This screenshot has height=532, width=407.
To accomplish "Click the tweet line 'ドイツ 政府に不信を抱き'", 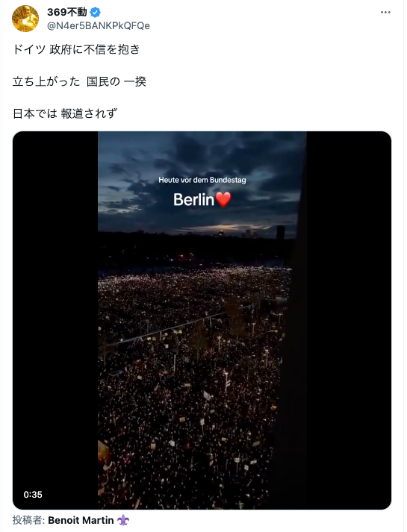I will point(76,49).
